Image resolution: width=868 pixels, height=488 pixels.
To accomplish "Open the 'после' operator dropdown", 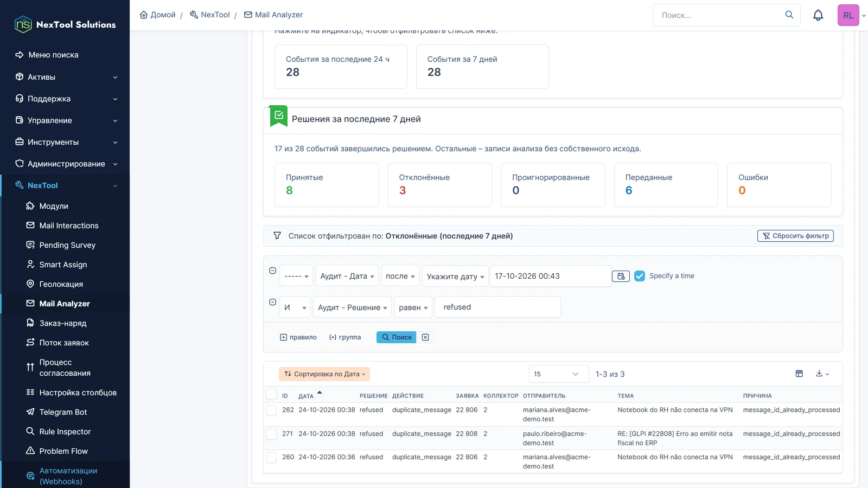I will tap(400, 276).
